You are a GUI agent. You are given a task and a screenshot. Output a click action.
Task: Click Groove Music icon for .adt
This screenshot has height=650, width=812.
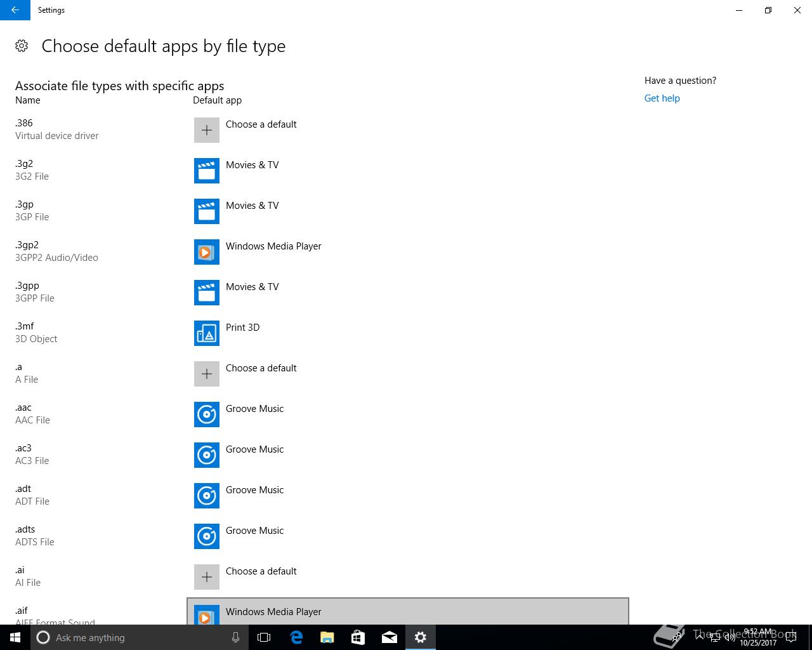207,496
